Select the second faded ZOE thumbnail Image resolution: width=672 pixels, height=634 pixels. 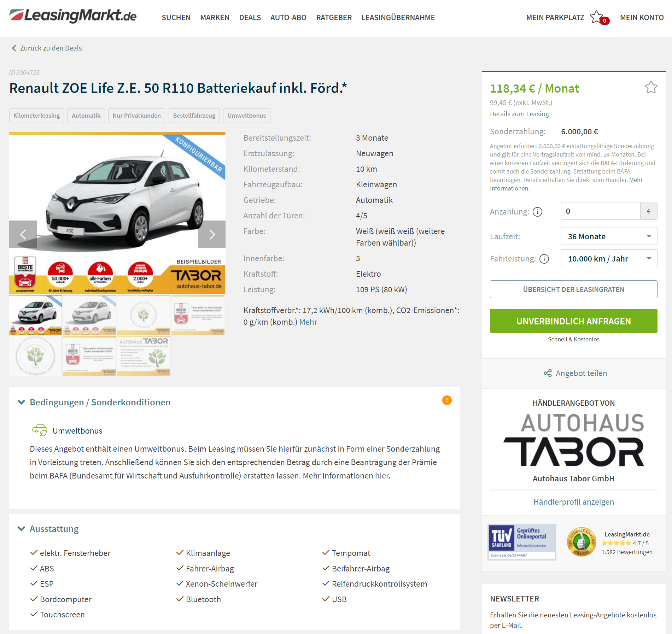pos(89,315)
